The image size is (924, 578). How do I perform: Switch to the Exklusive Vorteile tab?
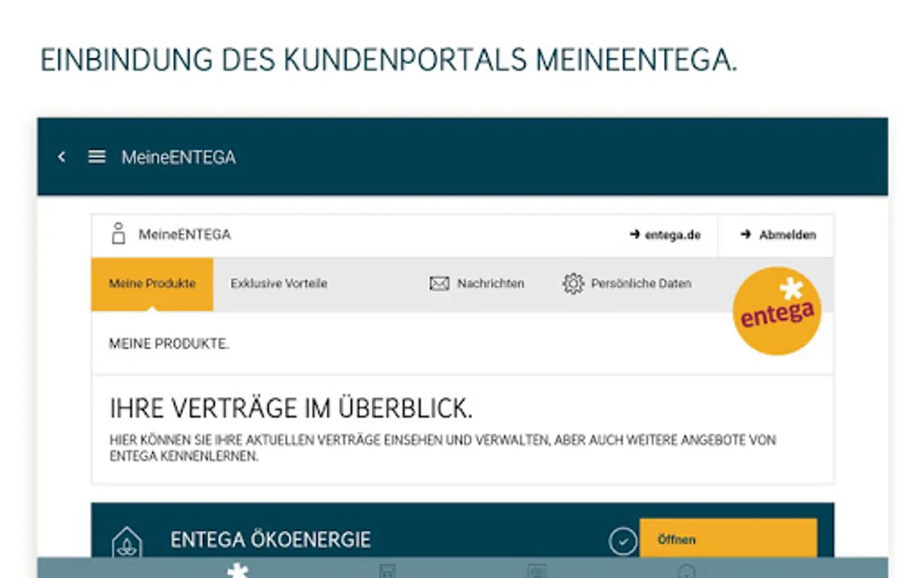coord(279,284)
